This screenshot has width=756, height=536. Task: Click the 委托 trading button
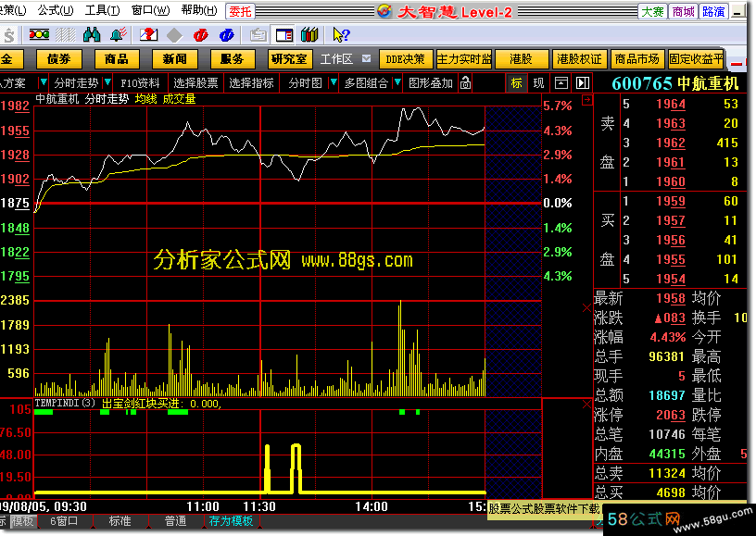click(240, 11)
